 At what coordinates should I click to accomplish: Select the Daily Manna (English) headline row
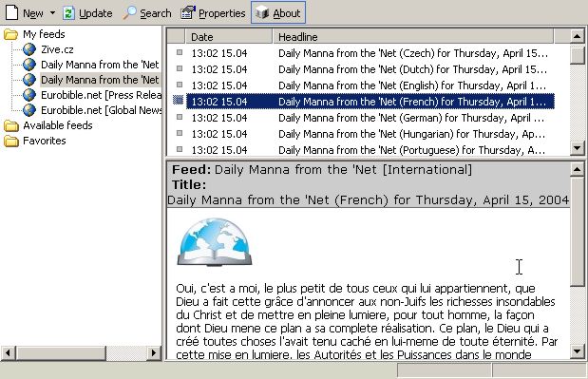(x=370, y=85)
